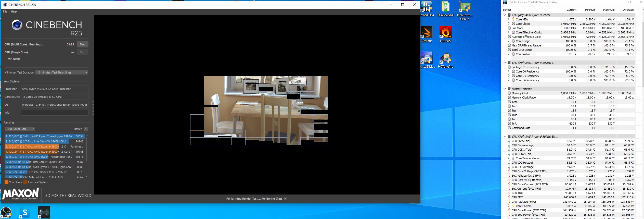Image resolution: width=644 pixels, height=219 pixels.
Task: Select the Average Effective Clock sensor label
Action: pos(526,37)
